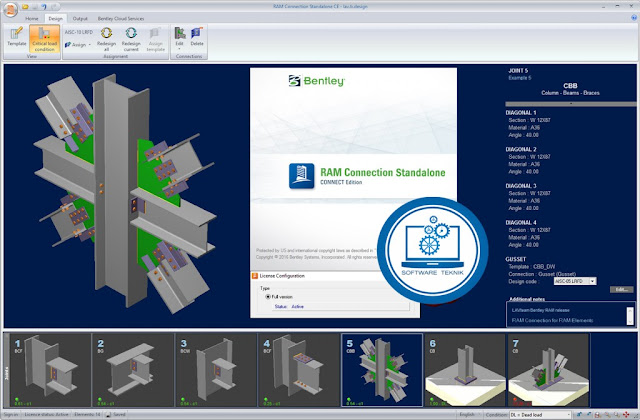Click the Edit connections icon
Screen dimensions: 640x420
180,33
